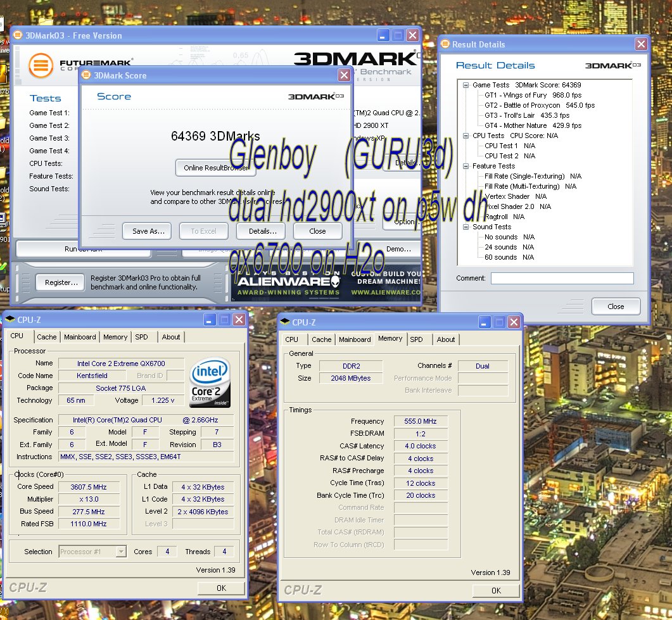Screen dimensions: 672x620
Task: Collapse the Sound Tests tree node
Action: coord(466,227)
